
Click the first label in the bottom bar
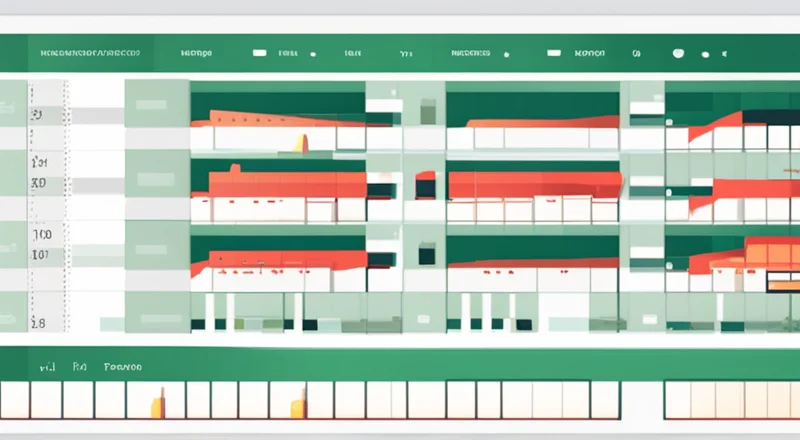47,367
